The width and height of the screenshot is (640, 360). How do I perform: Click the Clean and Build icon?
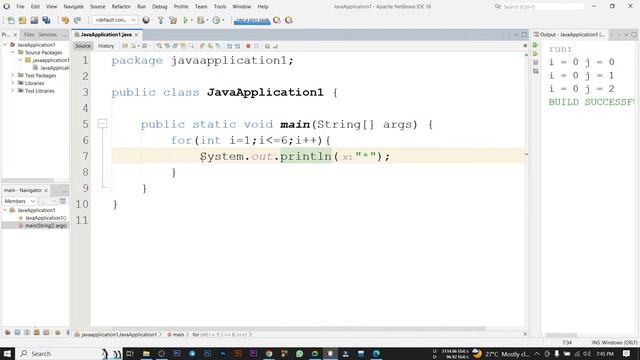coord(173,20)
